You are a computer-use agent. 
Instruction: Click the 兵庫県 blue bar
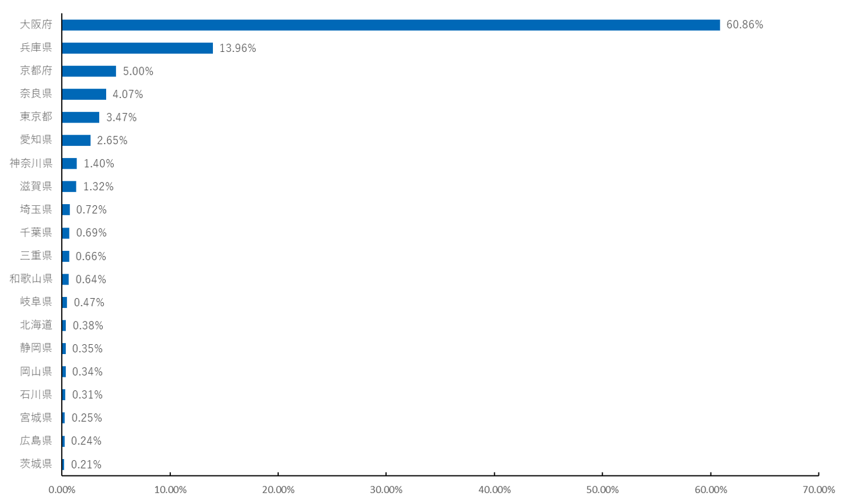click(138, 48)
